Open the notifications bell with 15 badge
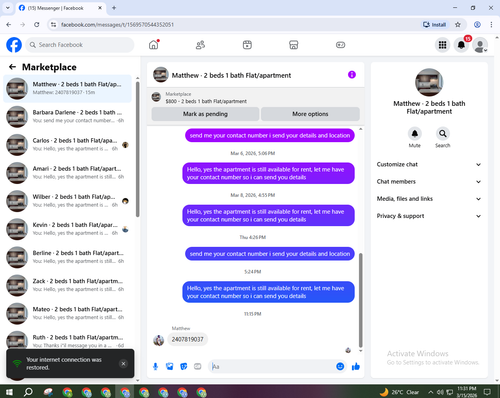The width and height of the screenshot is (500, 398). click(461, 45)
